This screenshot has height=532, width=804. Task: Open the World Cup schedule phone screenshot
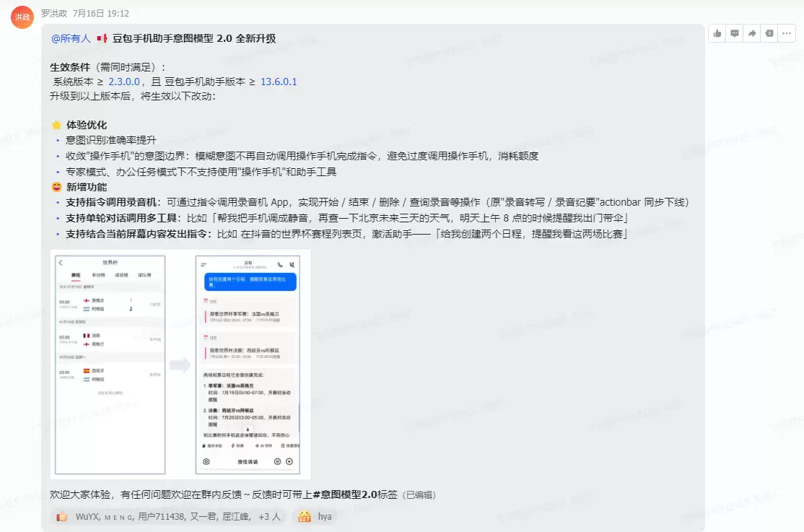(x=110, y=365)
